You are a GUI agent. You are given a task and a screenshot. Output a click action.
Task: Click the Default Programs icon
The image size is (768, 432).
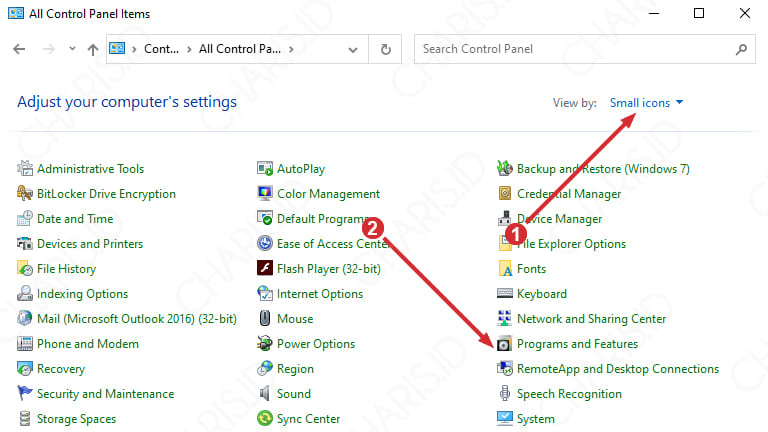[265, 218]
